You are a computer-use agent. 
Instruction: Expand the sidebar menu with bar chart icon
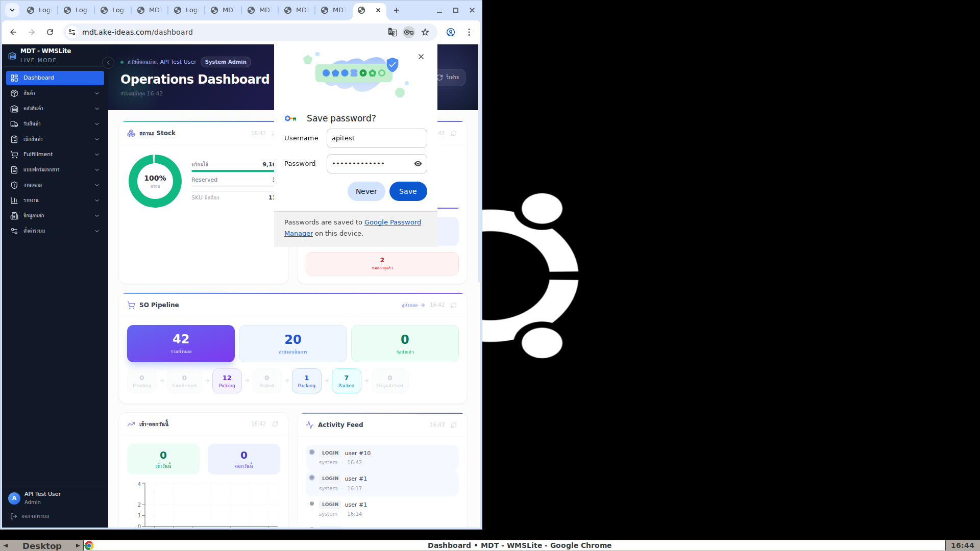[55, 201]
